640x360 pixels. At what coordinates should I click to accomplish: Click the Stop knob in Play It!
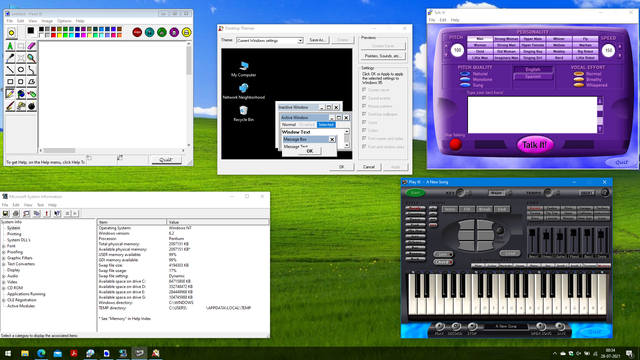click(x=472, y=327)
